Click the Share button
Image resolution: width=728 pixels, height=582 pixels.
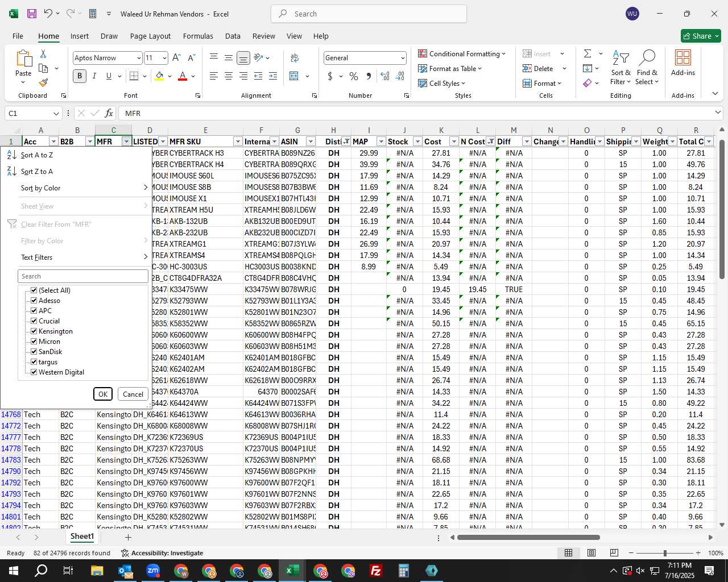(701, 36)
